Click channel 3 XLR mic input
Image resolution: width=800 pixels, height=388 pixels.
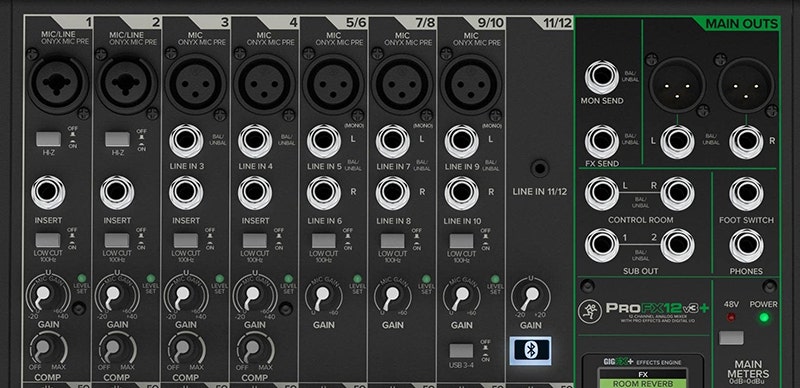(x=195, y=84)
